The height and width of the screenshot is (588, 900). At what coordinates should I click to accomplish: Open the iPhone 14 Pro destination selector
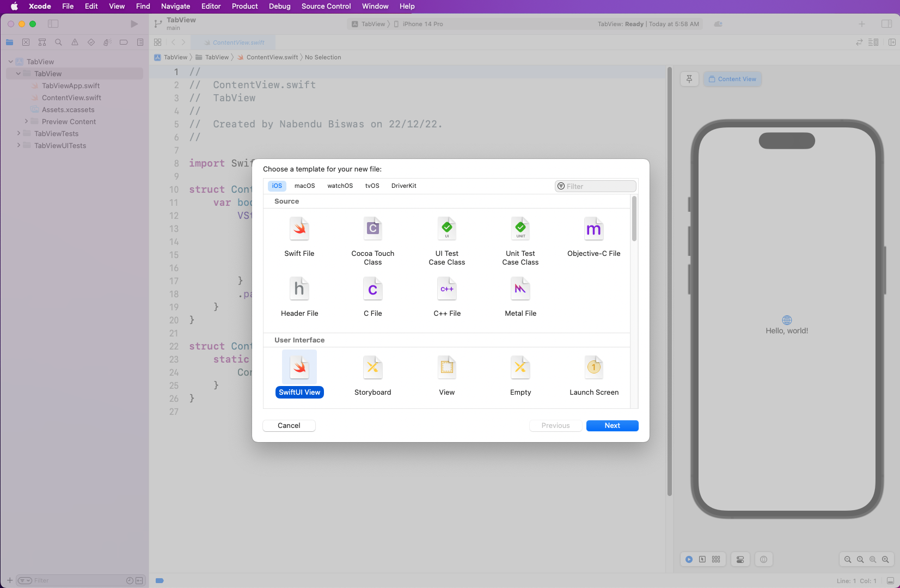point(418,24)
